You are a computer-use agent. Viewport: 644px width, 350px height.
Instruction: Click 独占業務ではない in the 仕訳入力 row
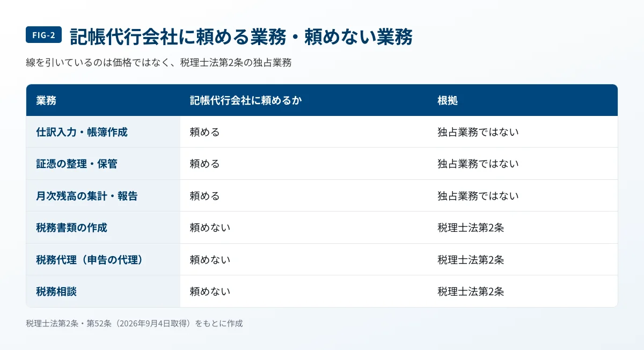point(478,132)
